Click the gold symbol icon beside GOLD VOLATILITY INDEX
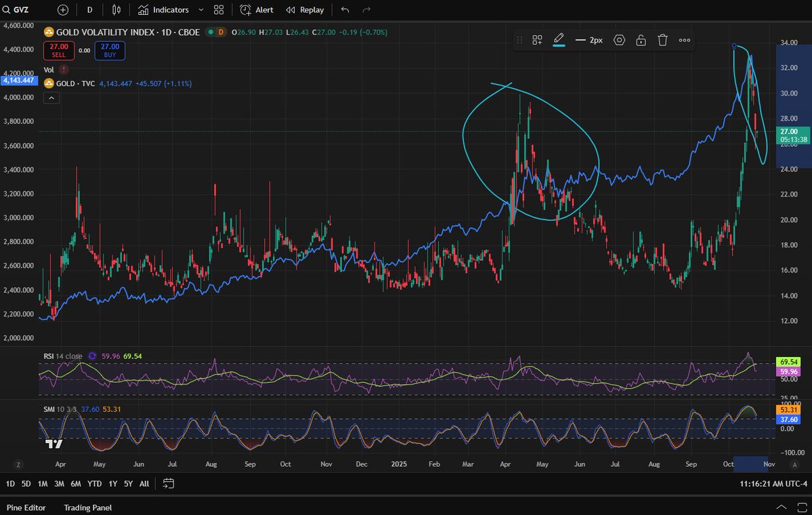Viewport: 812px width, 515px height. click(x=49, y=32)
